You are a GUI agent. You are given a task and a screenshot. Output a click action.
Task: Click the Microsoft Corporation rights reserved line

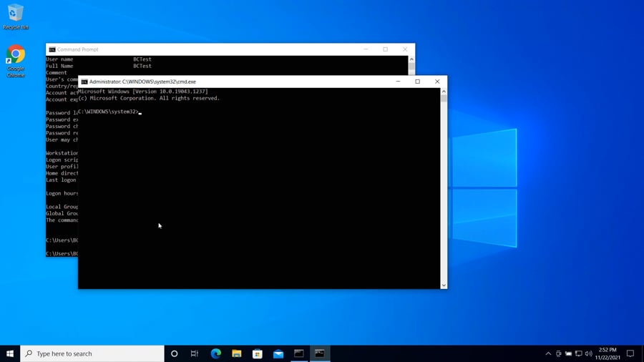[x=149, y=98]
